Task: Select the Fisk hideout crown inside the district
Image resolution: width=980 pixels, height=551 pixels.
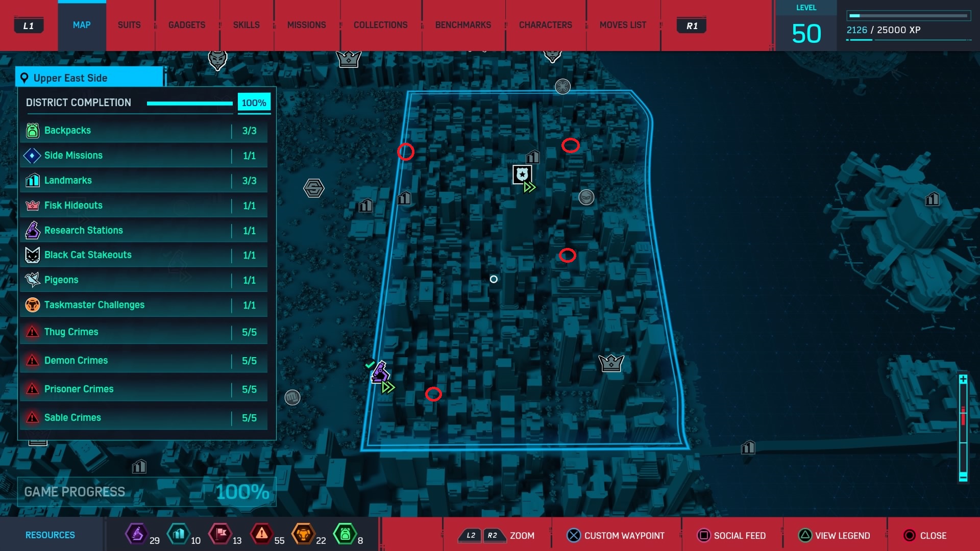Action: (611, 363)
